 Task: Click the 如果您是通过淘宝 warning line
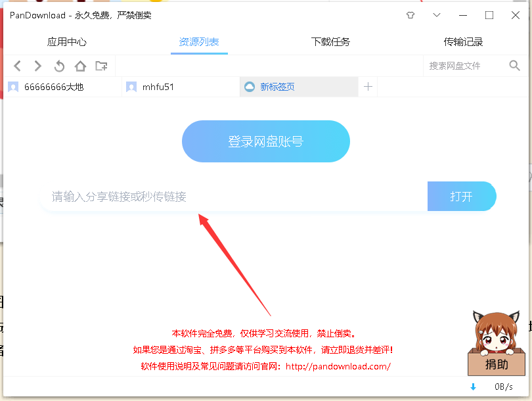(263, 350)
